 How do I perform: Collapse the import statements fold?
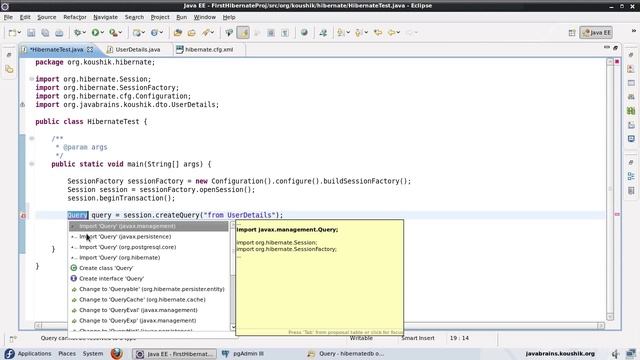[31, 79]
